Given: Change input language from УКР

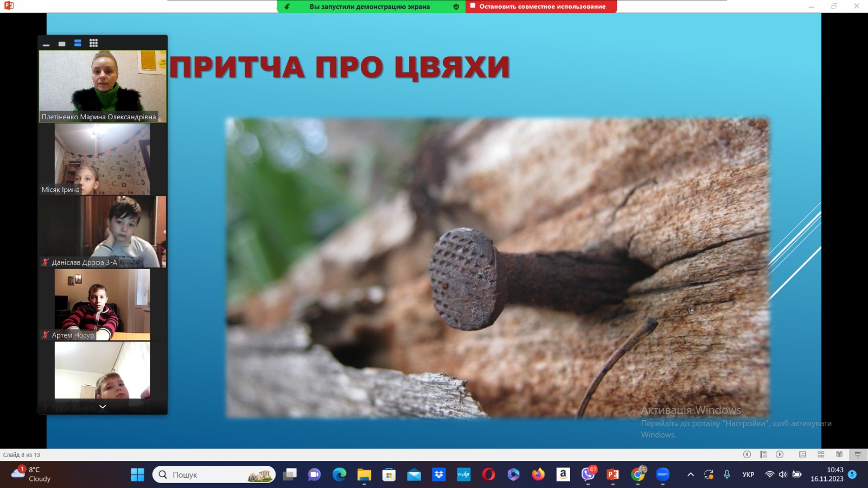Looking at the screenshot, I should [x=748, y=474].
